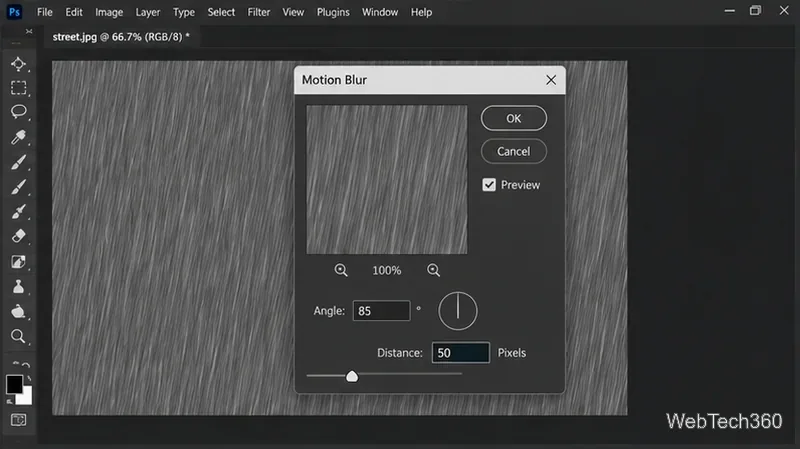800x449 pixels.
Task: Open the Select menu
Action: point(221,12)
